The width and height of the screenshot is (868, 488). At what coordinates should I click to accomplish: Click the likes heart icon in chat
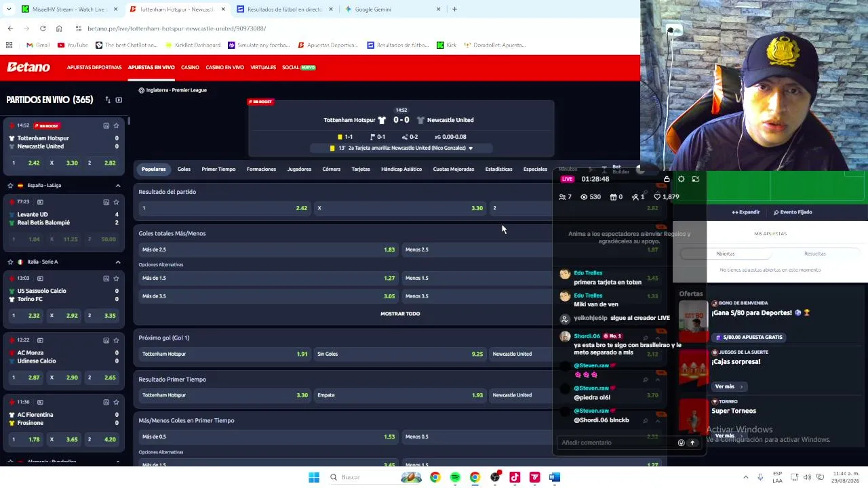[x=656, y=197]
